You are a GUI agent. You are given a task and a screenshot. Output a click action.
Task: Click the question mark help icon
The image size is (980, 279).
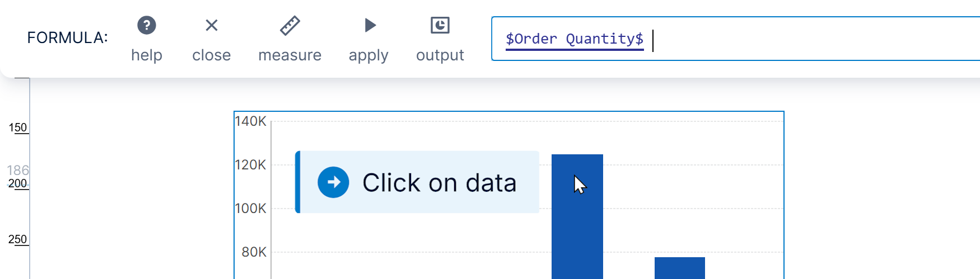tap(147, 26)
